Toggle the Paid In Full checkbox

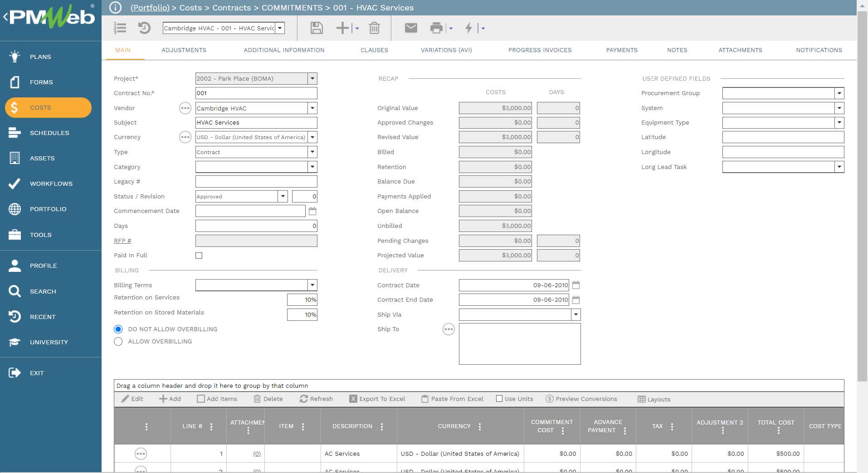click(199, 256)
